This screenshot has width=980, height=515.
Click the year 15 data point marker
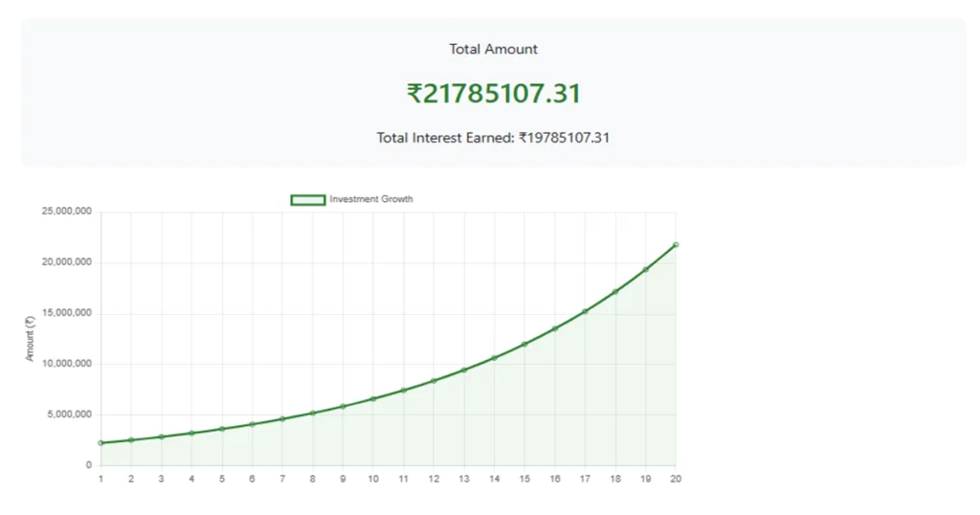(x=524, y=345)
